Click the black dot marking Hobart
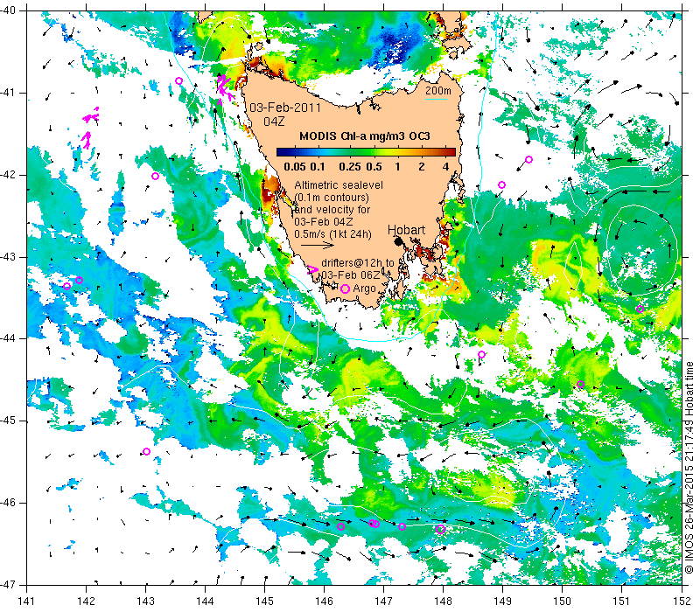Viewport: 700px width, 612px height. pyautogui.click(x=398, y=241)
